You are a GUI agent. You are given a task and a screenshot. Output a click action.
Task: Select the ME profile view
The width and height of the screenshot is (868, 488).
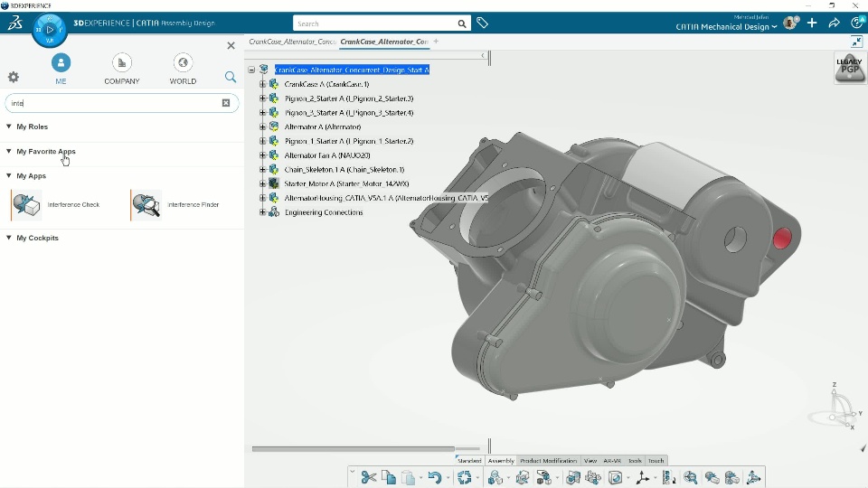[x=61, y=63]
